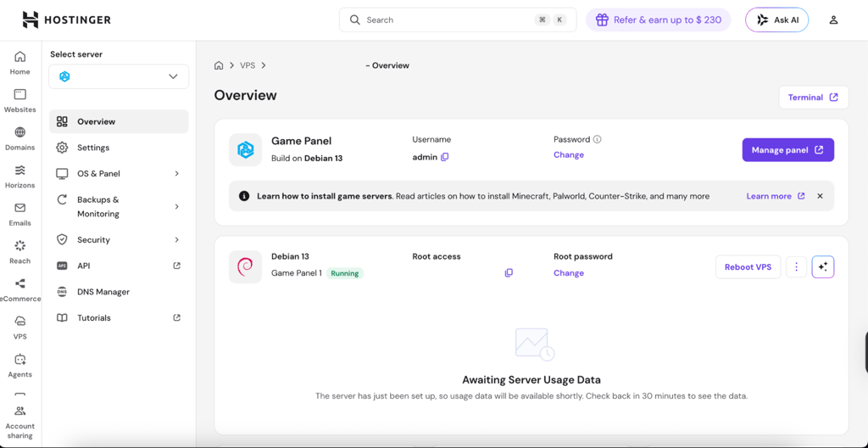Click 'Awaiting Server Usage Data' heading
Image resolution: width=868 pixels, height=448 pixels.
coord(531,380)
